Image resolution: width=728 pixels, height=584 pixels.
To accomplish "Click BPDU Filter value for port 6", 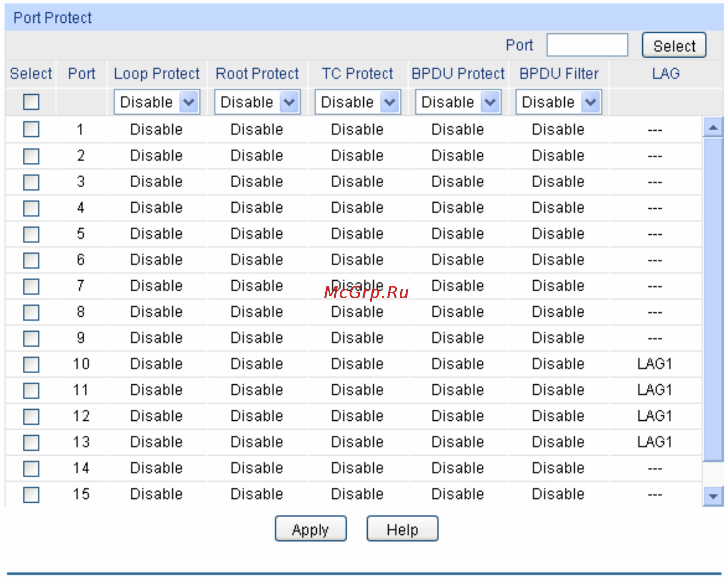I will [558, 260].
